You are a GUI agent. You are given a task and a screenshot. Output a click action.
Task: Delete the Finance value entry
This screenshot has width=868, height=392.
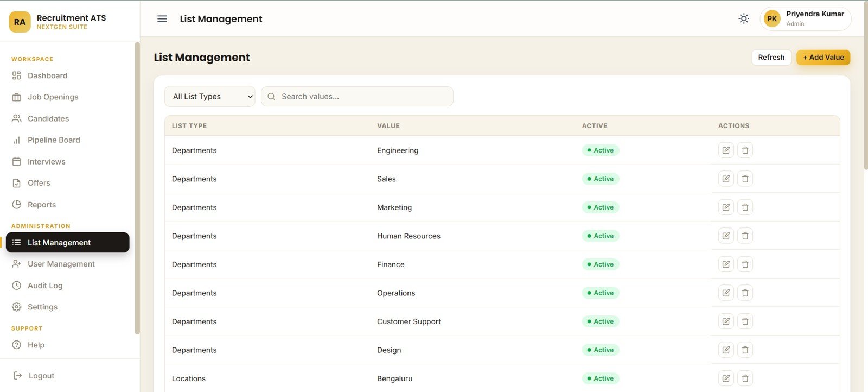[x=745, y=264]
